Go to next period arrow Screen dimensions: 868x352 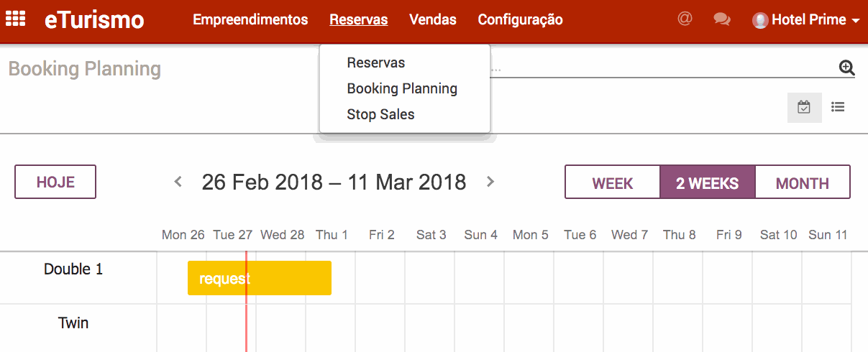[490, 182]
